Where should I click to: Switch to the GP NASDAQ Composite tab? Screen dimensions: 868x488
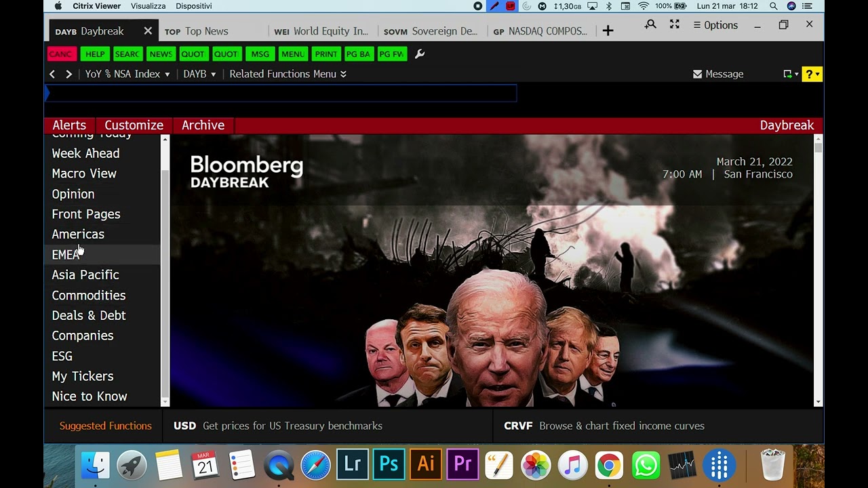pos(540,31)
